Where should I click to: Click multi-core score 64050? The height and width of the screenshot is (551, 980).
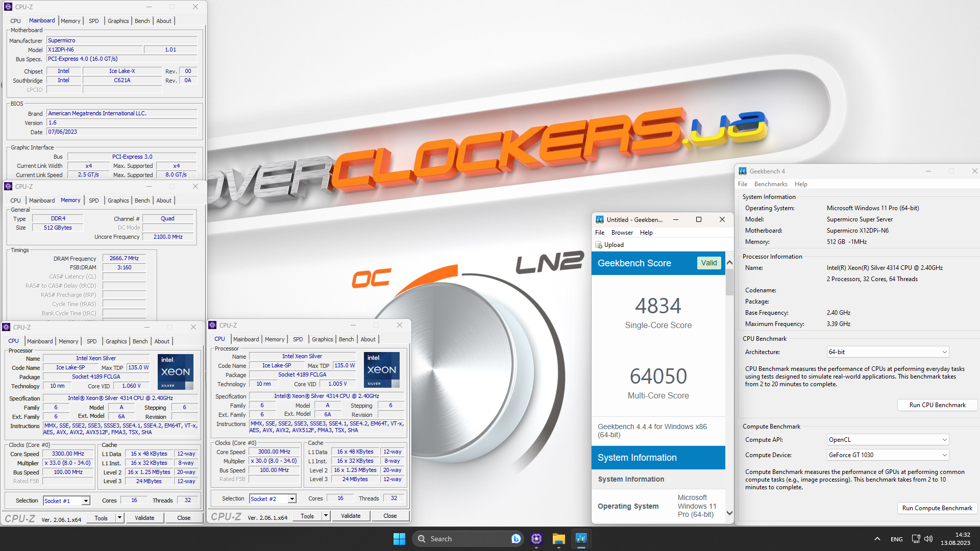(x=658, y=376)
